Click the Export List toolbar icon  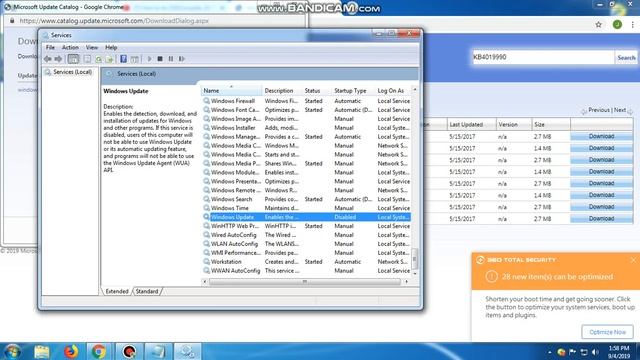click(x=109, y=59)
